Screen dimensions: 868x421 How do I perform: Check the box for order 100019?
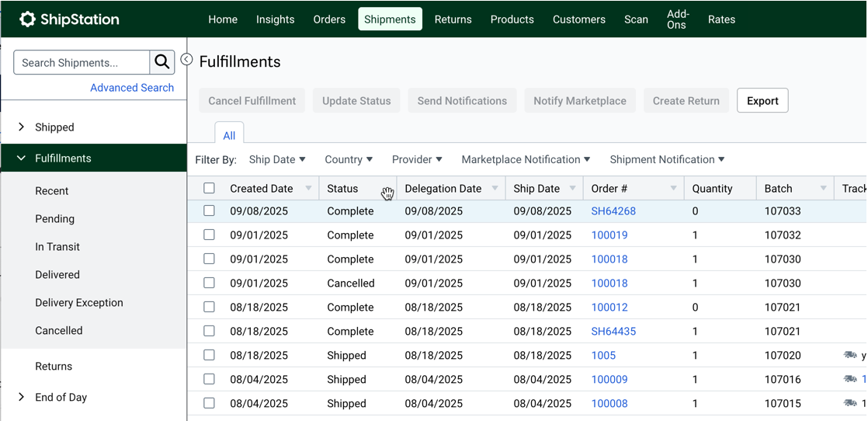click(209, 235)
